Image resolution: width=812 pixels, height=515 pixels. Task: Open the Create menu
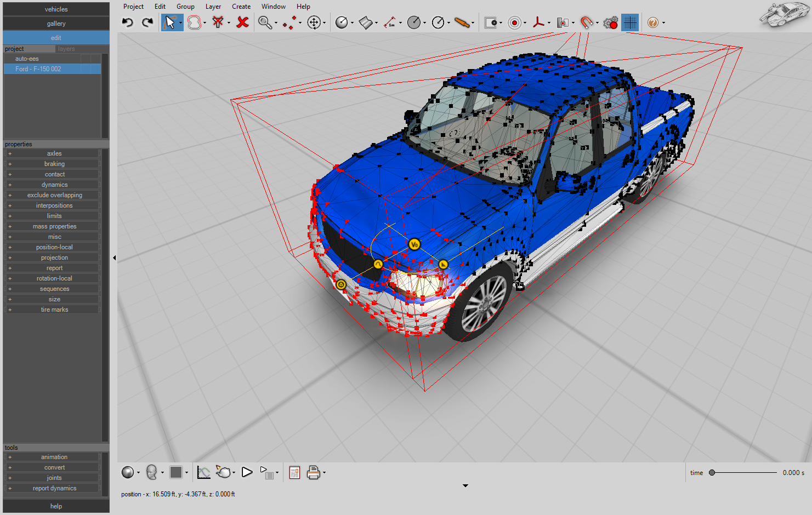click(x=241, y=7)
